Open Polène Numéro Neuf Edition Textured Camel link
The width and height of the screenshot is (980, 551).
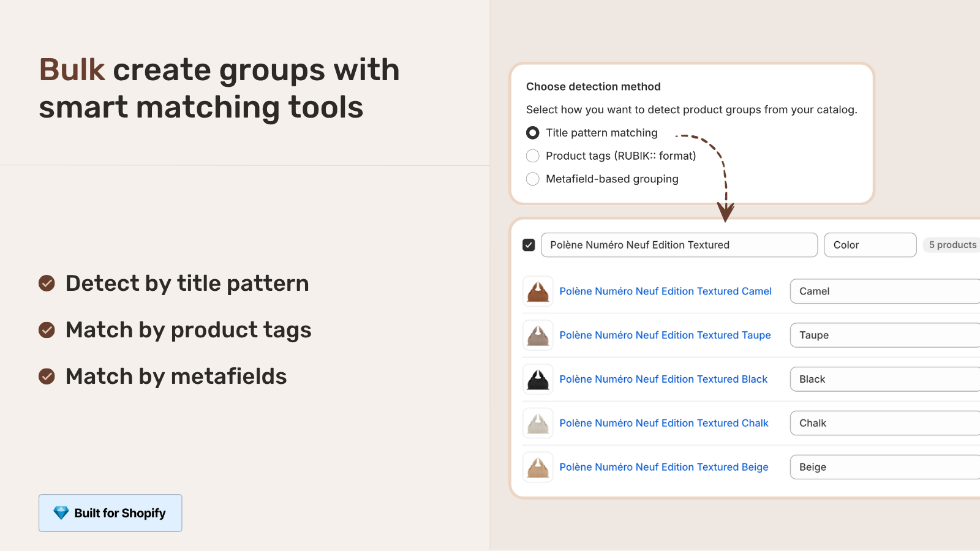665,291
